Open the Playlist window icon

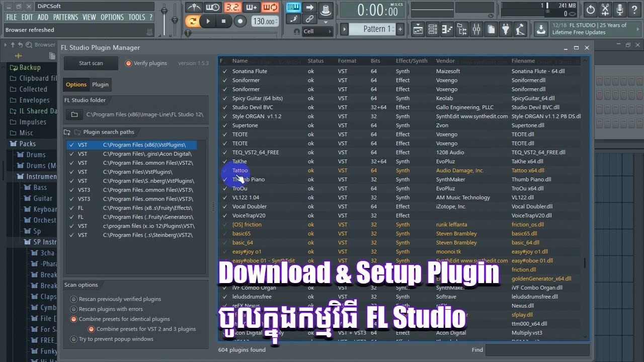click(x=418, y=29)
